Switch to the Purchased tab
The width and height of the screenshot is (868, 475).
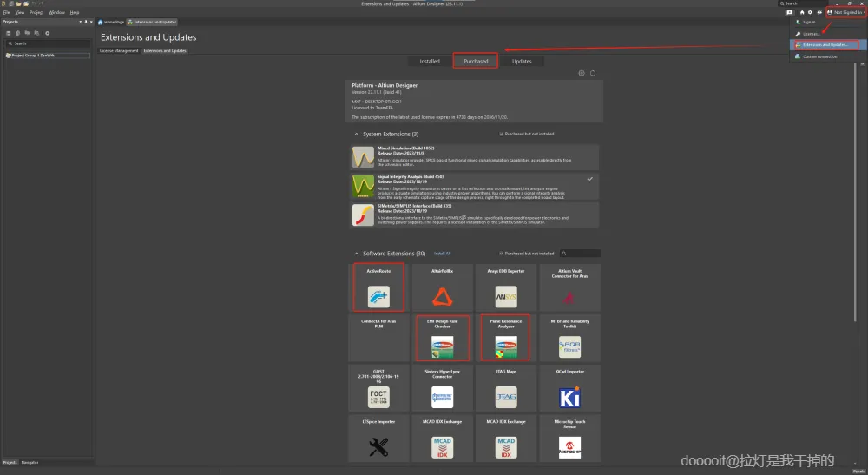(476, 61)
